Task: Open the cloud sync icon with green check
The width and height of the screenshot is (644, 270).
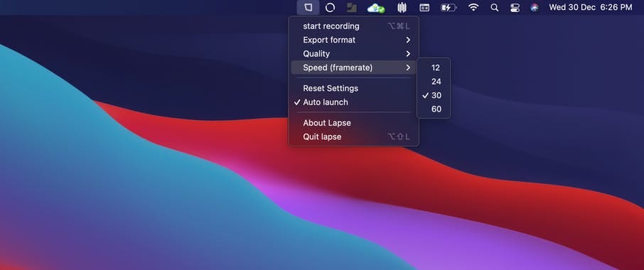Action: pyautogui.click(x=376, y=8)
